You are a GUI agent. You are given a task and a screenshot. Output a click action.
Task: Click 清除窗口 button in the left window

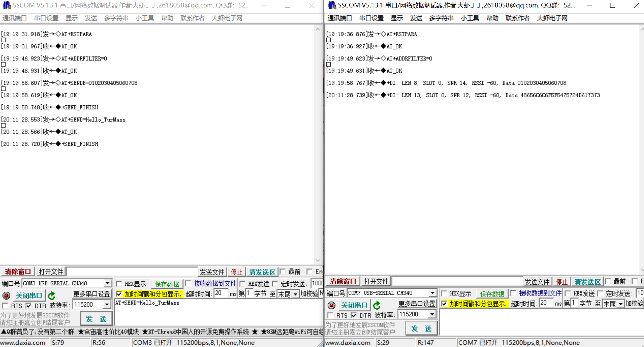pos(18,272)
